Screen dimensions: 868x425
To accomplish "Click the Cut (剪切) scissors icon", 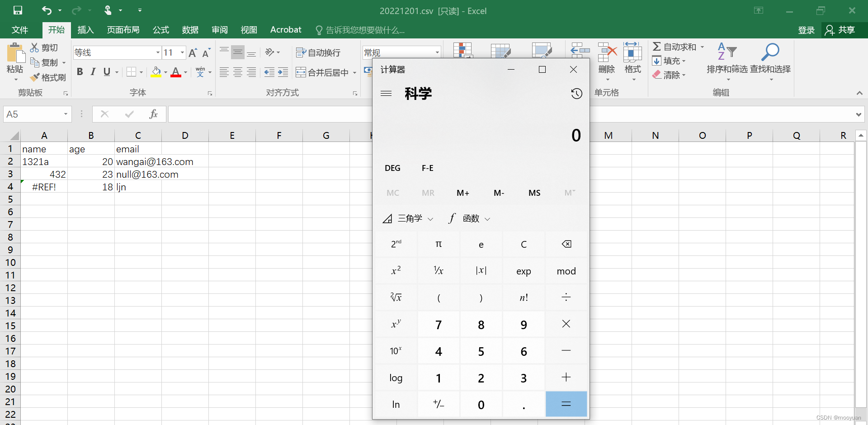I will [x=34, y=47].
